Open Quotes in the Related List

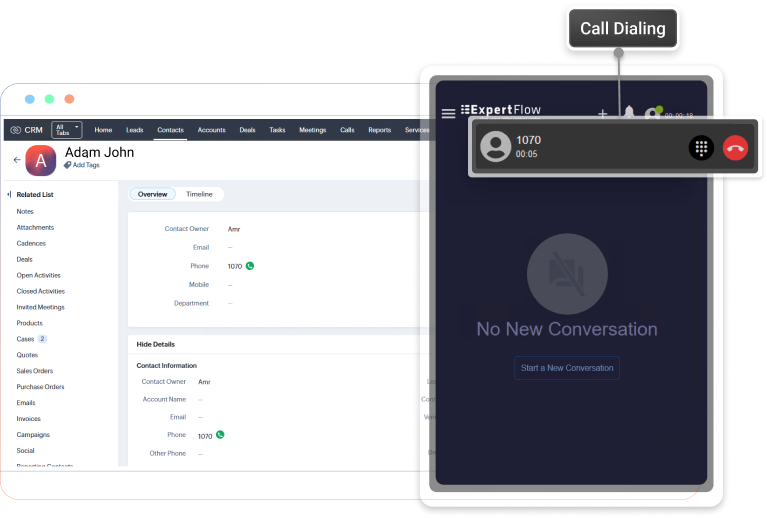click(x=27, y=355)
